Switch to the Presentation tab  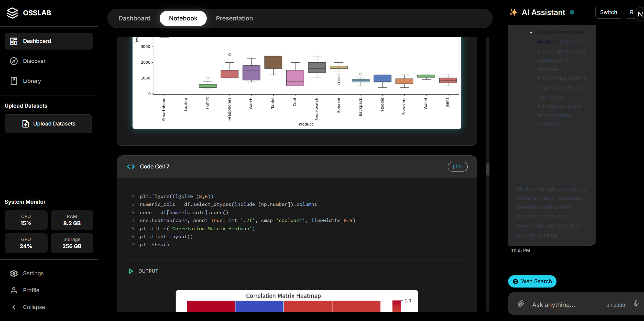(234, 18)
